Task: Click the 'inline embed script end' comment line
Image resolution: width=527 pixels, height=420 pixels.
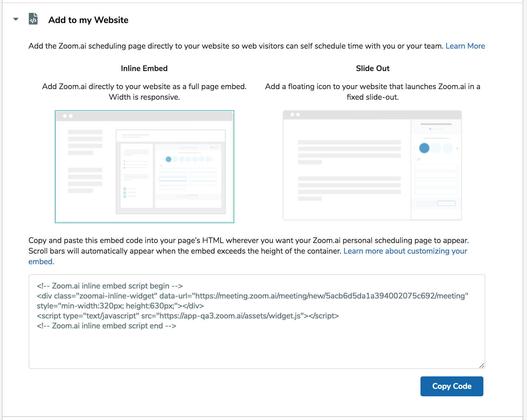Action: tap(106, 326)
